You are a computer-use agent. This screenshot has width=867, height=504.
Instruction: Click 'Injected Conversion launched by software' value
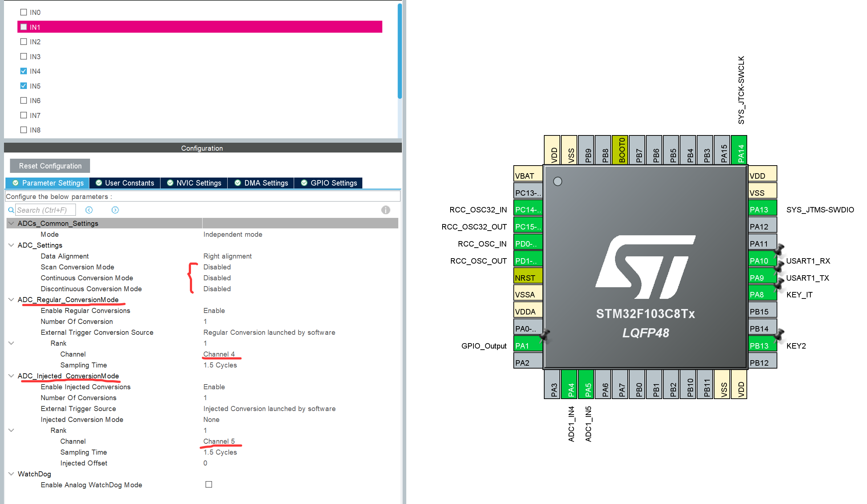click(x=269, y=409)
